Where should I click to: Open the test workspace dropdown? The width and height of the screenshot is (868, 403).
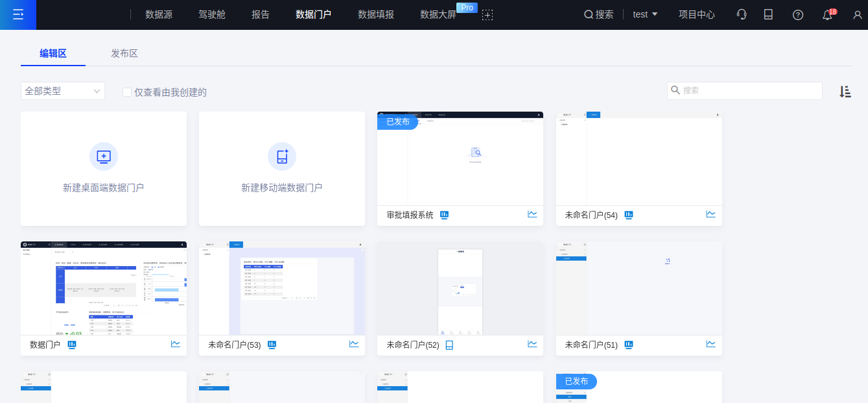645,14
